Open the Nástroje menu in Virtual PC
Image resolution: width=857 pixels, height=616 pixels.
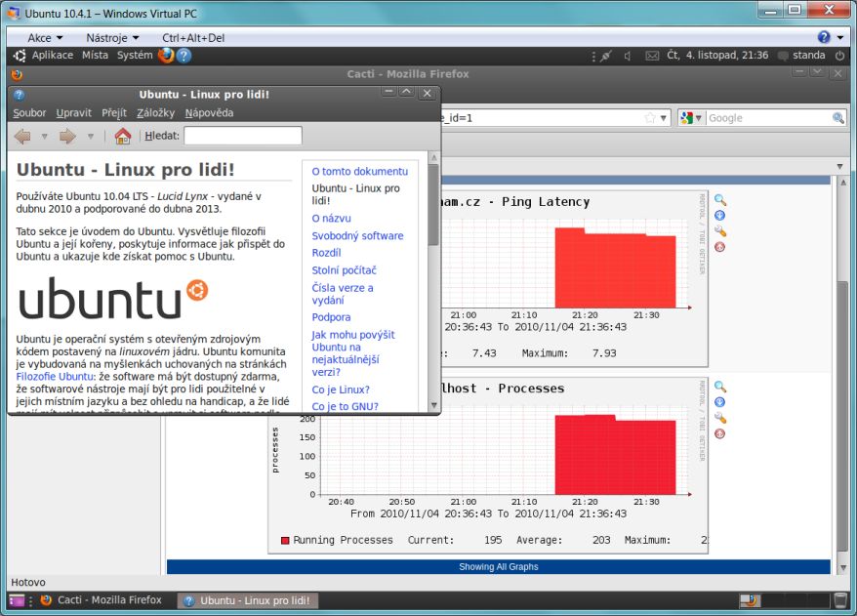pyautogui.click(x=112, y=38)
